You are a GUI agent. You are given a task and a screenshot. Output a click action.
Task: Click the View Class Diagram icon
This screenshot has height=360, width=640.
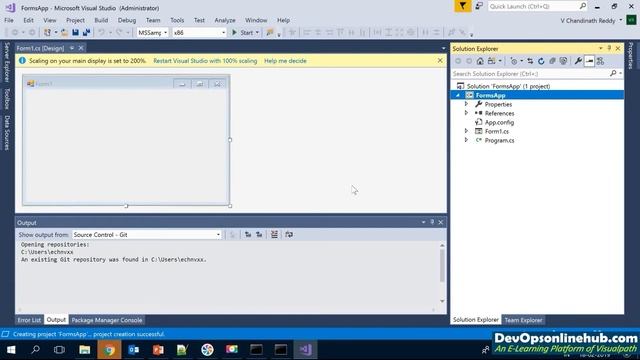pyautogui.click(x=600, y=61)
